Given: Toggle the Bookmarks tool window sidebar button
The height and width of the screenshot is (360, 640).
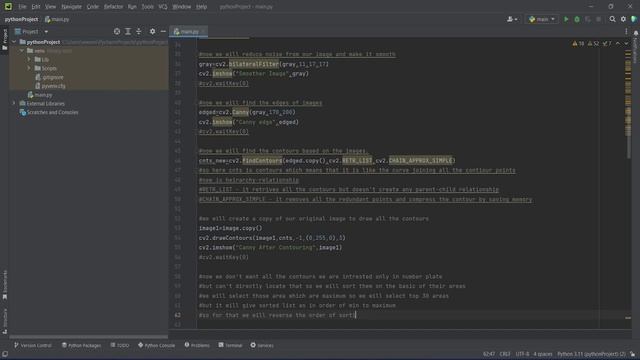Looking at the screenshot, I should (4, 285).
